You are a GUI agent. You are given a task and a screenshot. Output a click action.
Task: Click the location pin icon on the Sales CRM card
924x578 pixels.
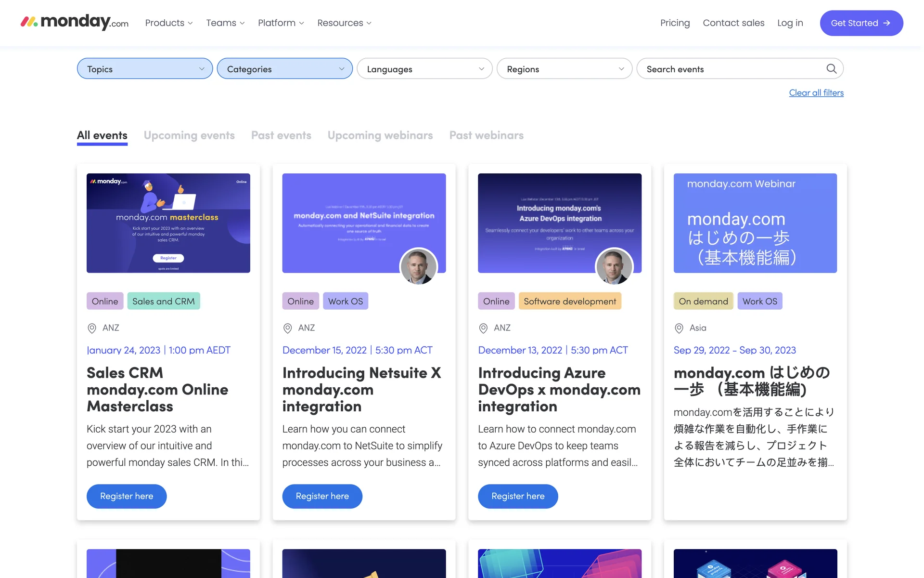91,328
